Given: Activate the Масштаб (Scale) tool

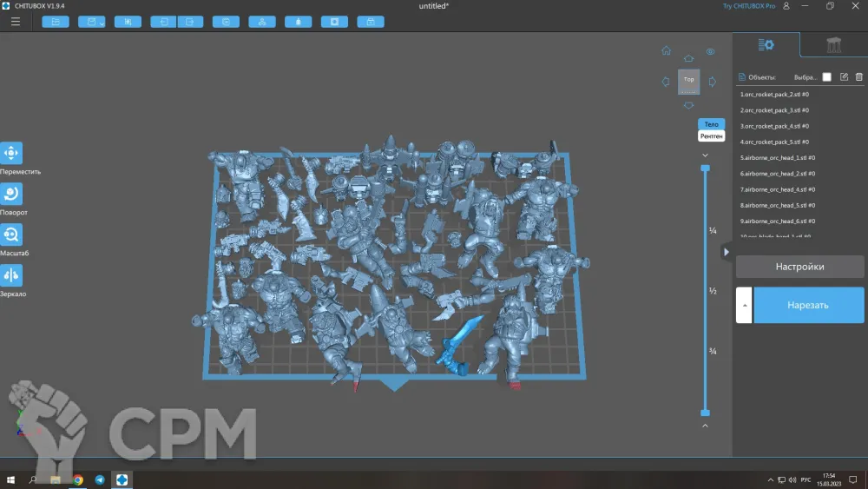Looking at the screenshot, I should click(x=11, y=235).
